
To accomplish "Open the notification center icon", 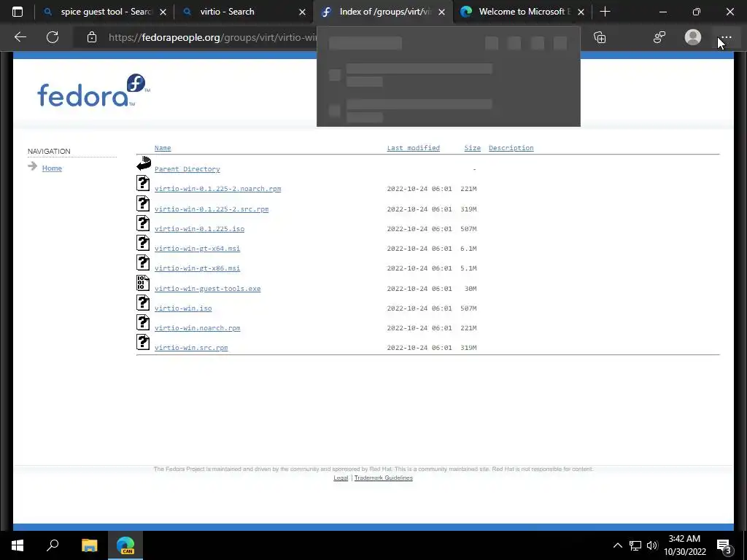I will pos(724,546).
